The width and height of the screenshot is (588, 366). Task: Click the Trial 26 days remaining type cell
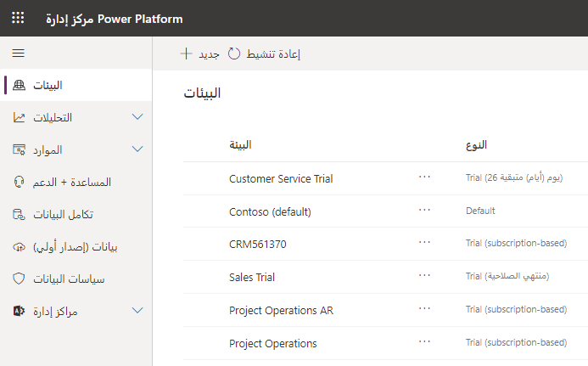point(514,177)
